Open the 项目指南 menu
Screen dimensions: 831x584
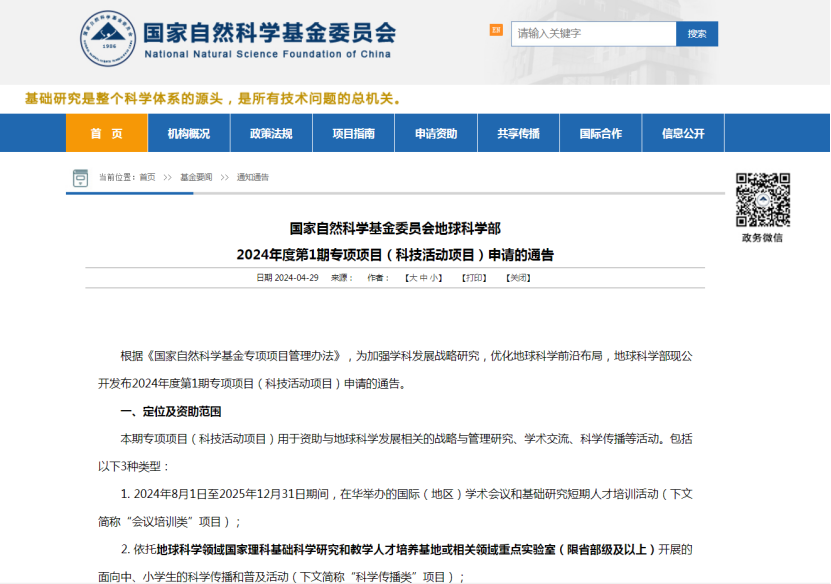(x=353, y=133)
